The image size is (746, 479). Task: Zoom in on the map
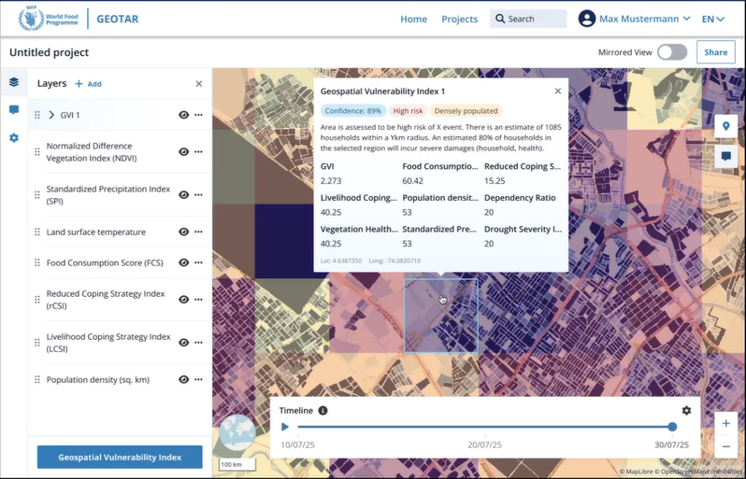(725, 423)
